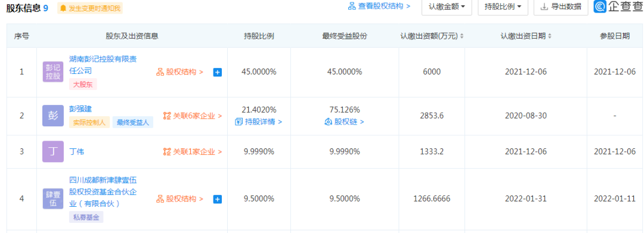Click 导出数据 export button

click(561, 7)
